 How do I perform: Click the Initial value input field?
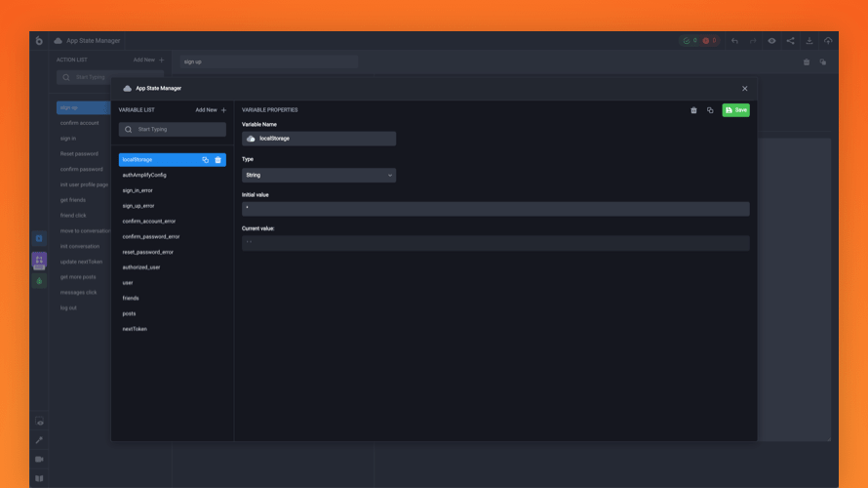[x=495, y=208]
